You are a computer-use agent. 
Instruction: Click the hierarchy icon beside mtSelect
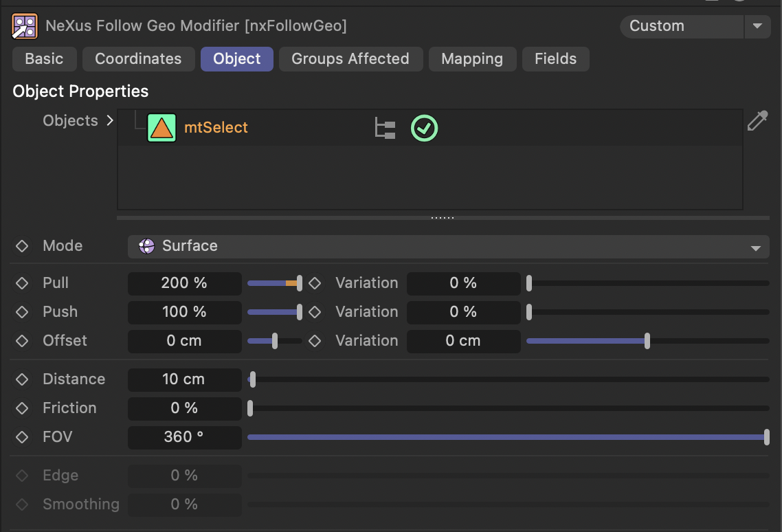coord(385,129)
